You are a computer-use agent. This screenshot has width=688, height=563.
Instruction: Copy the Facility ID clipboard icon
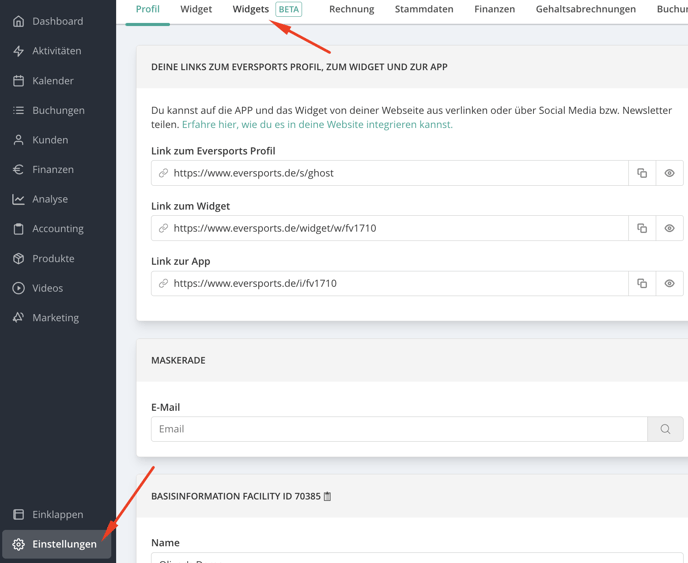tap(327, 496)
